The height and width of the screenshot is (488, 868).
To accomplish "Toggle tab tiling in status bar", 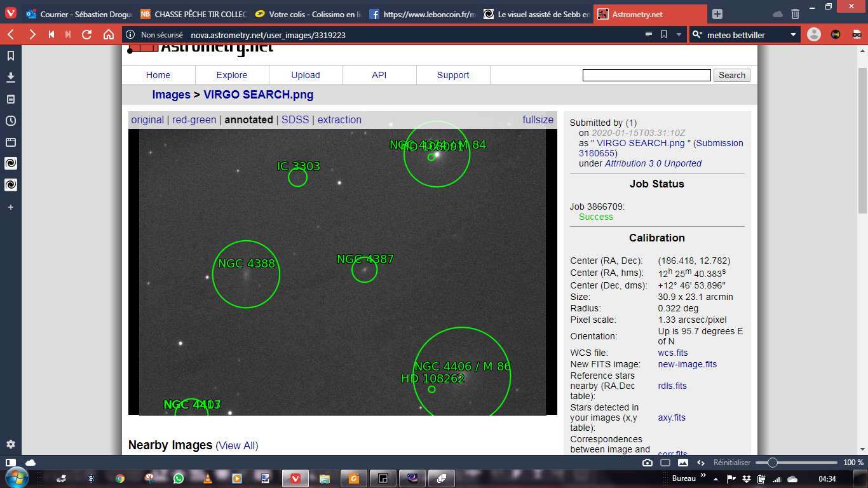I will [665, 463].
